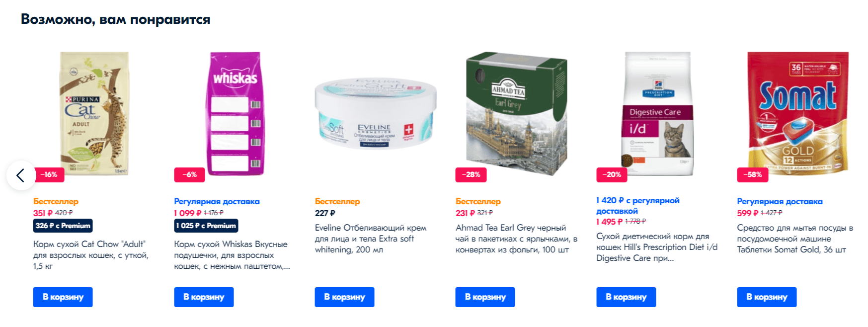Open Eveline Отбеливающий крем title link

pos(371,239)
